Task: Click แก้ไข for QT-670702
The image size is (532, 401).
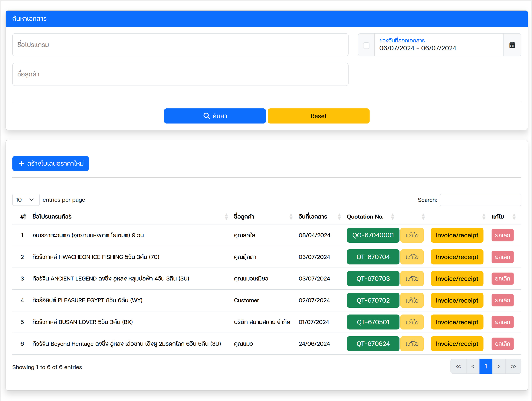Action: [412, 300]
